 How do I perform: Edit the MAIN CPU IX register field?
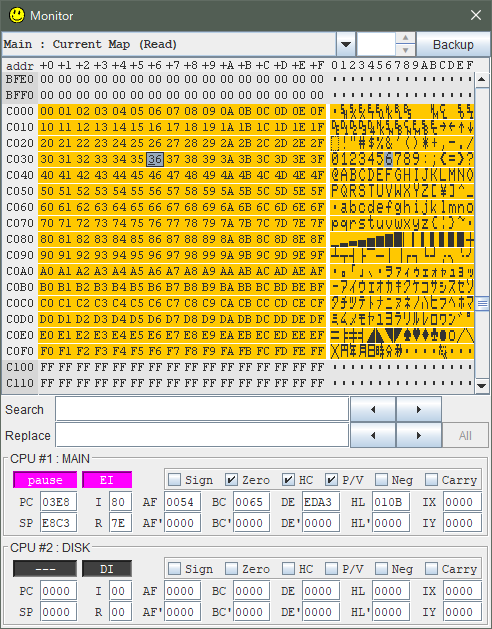click(462, 501)
